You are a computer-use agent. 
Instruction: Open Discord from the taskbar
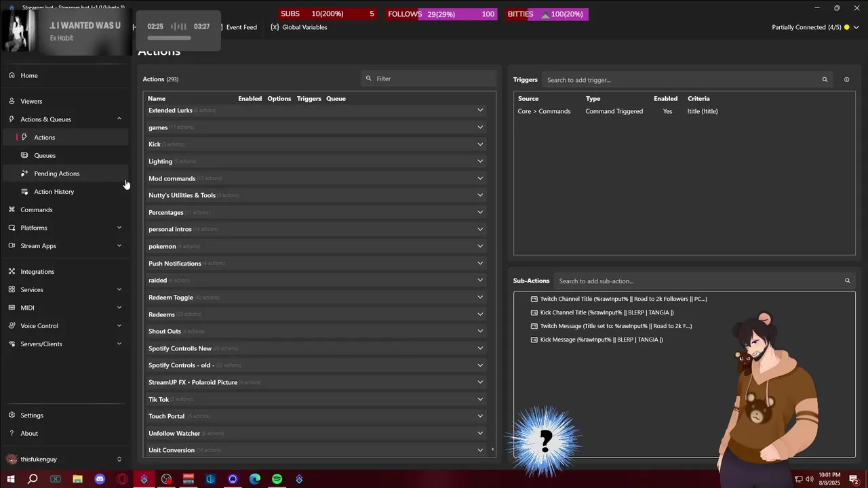pos(100,479)
